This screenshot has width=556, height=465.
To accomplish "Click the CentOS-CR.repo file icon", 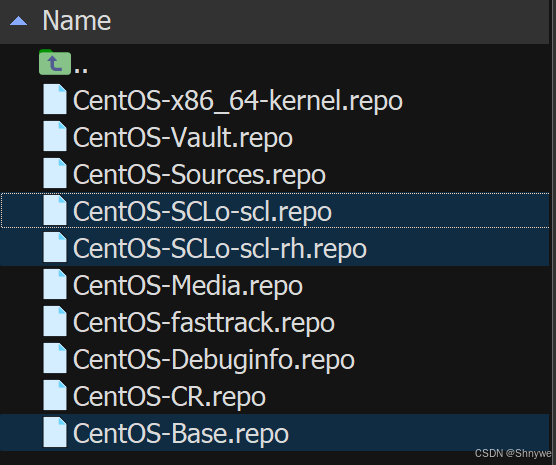I will (55, 395).
